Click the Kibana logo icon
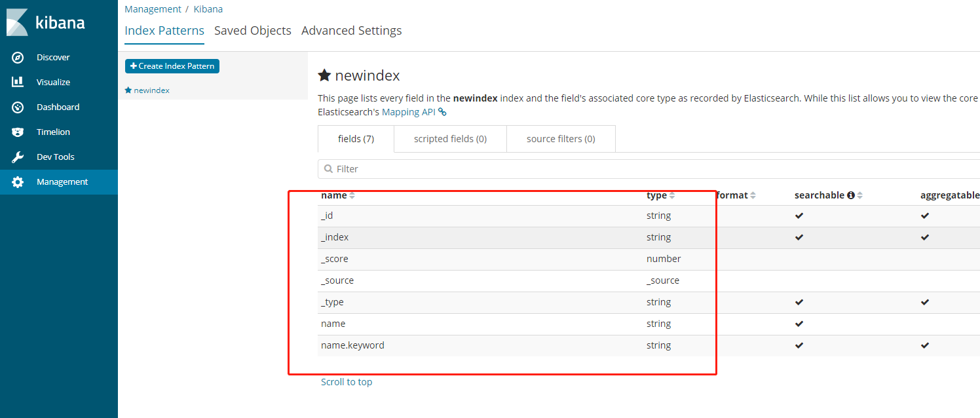Viewport: 980px width, 418px height. pyautogui.click(x=18, y=22)
